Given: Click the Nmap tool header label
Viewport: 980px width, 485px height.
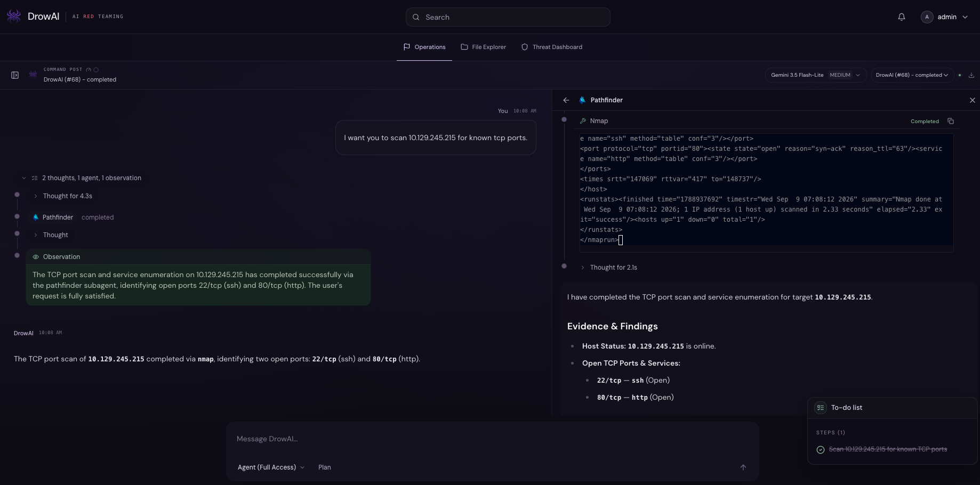Looking at the screenshot, I should coord(599,121).
